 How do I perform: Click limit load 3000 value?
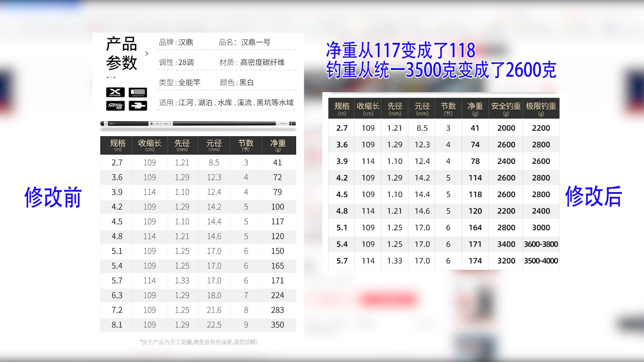tap(541, 228)
